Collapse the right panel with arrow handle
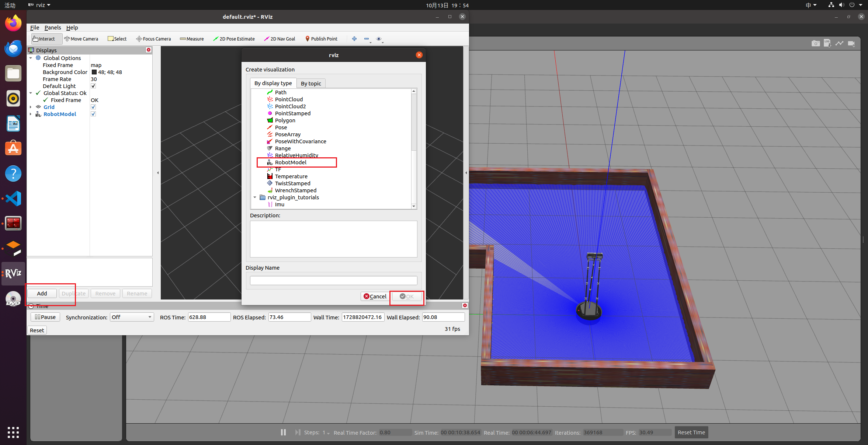Screen dimensions: 868x445 466,173
